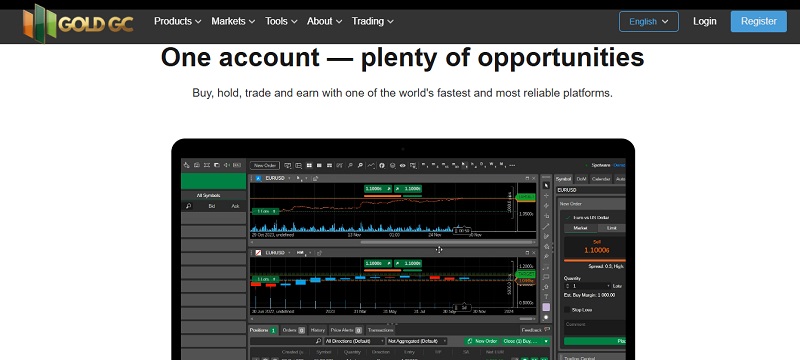The width and height of the screenshot is (800, 360).
Task: Select the trend line drawing tool
Action: point(546,226)
